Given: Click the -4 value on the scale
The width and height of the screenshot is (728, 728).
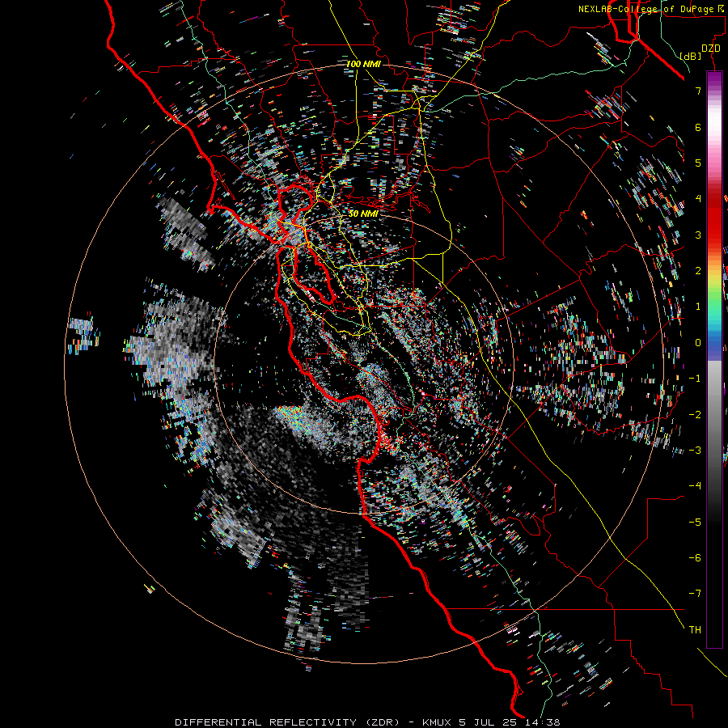Looking at the screenshot, I should (x=695, y=486).
